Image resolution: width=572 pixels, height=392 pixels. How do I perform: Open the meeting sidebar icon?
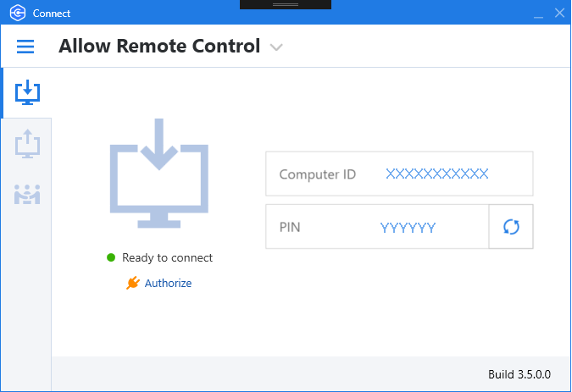(x=27, y=194)
